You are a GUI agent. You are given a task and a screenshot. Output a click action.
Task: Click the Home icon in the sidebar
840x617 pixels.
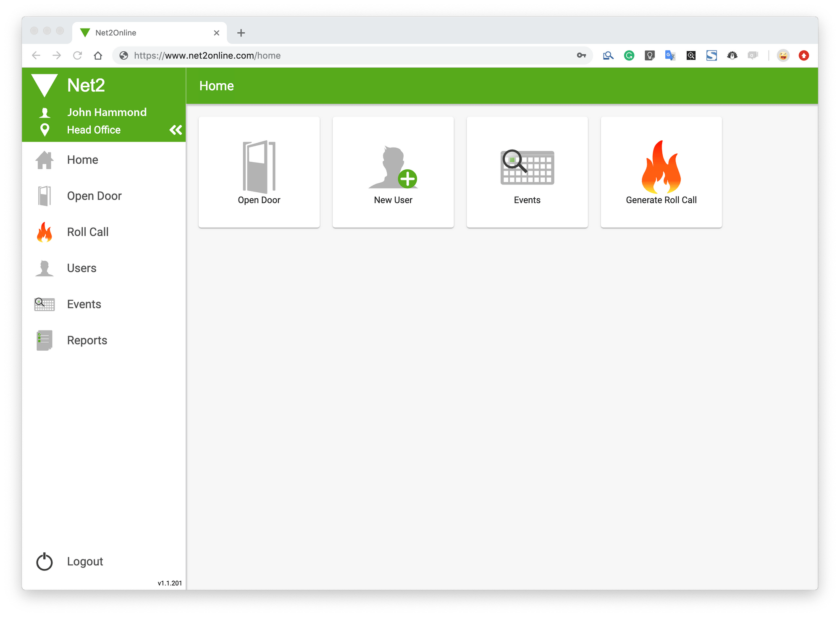tap(44, 160)
